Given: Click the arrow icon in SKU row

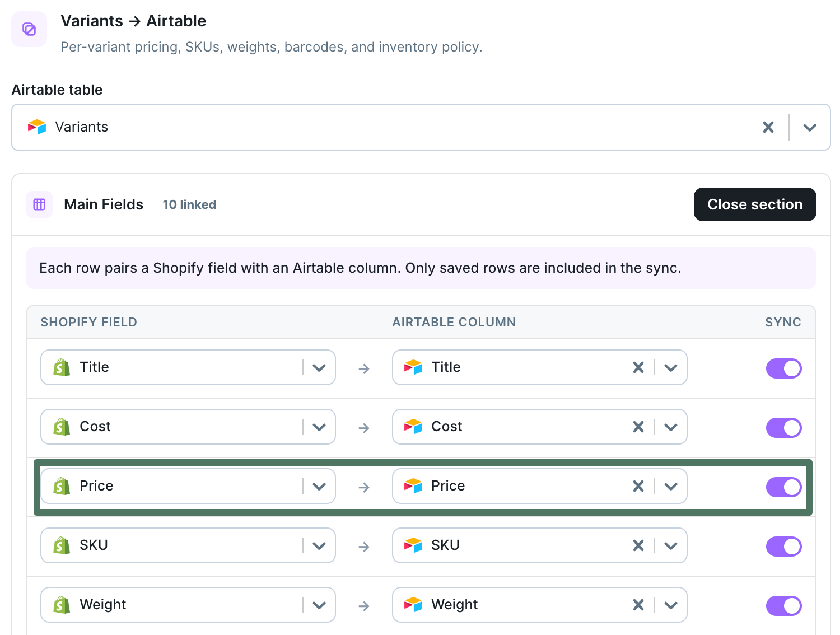Looking at the screenshot, I should 364,547.
